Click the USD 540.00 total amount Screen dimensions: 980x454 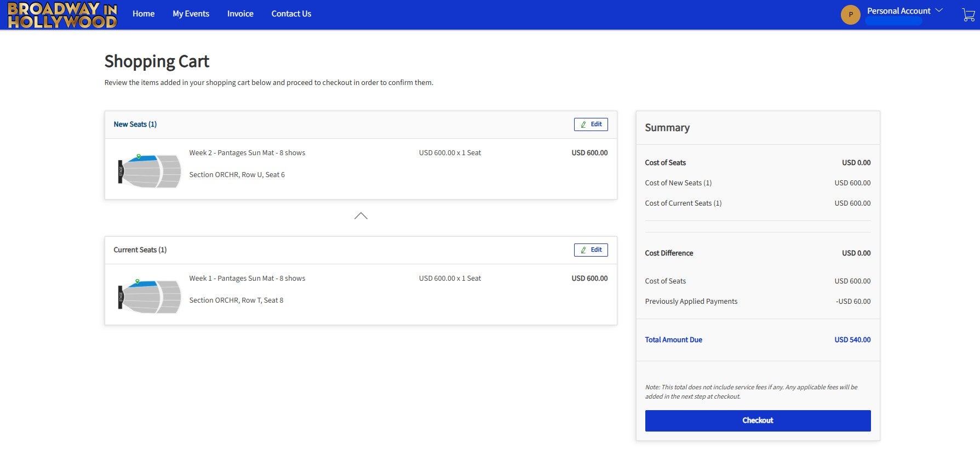point(852,340)
